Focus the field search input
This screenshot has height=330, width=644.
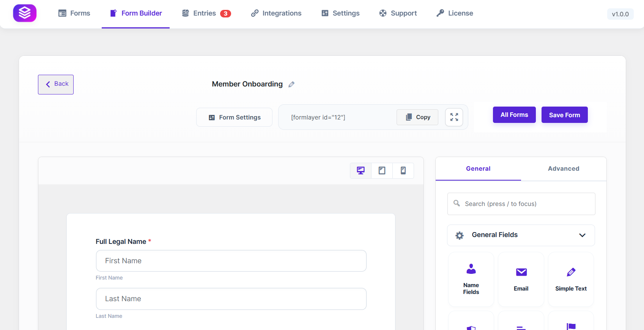521,204
